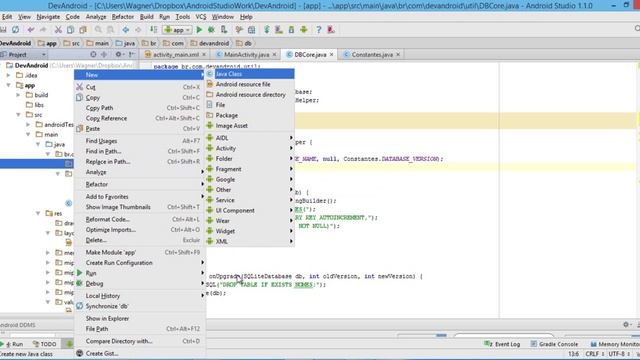Image resolution: width=640 pixels, height=360 pixels.
Task: Open the Project view selector dropdown
Action: tap(24, 55)
